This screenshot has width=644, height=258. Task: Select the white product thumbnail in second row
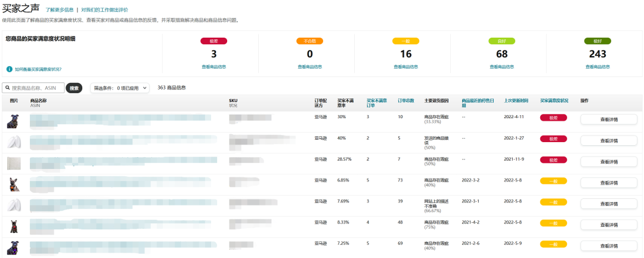point(13,142)
